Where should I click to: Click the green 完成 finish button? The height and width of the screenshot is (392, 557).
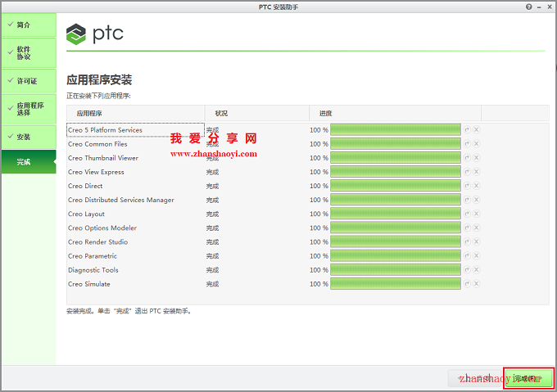[x=528, y=379]
